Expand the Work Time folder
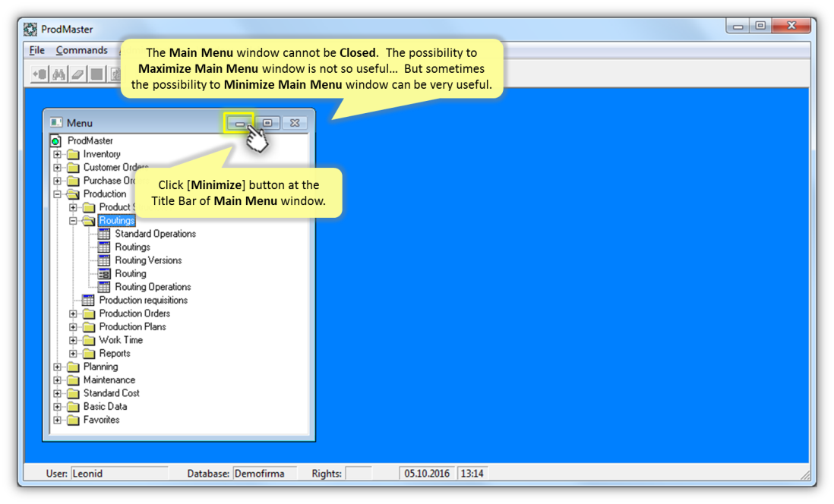The height and width of the screenshot is (504, 834). click(x=74, y=340)
